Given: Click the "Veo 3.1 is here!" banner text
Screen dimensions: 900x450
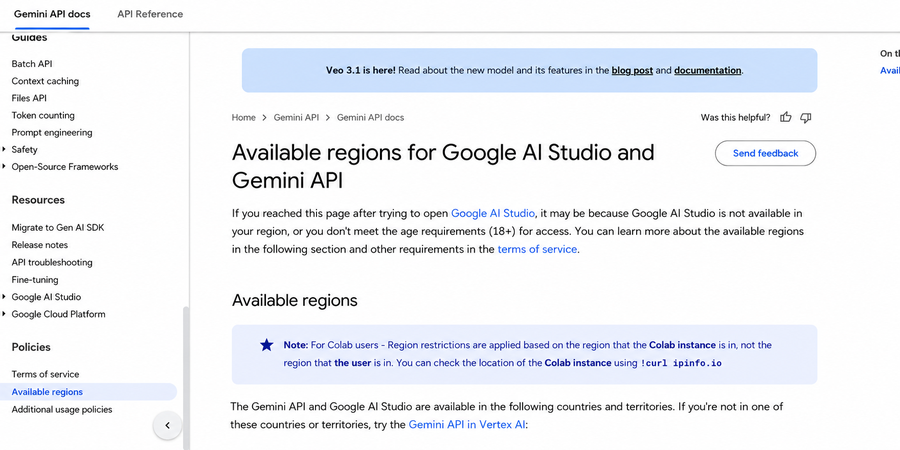Looking at the screenshot, I should click(360, 71).
